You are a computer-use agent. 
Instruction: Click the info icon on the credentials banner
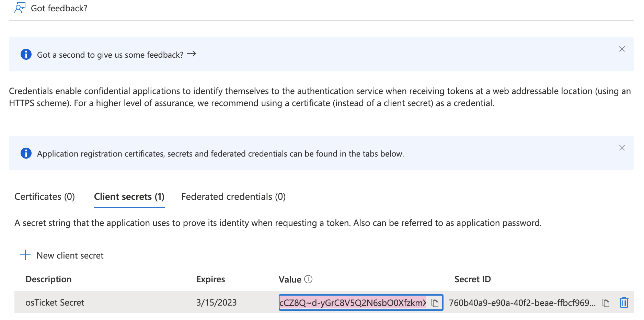26,153
